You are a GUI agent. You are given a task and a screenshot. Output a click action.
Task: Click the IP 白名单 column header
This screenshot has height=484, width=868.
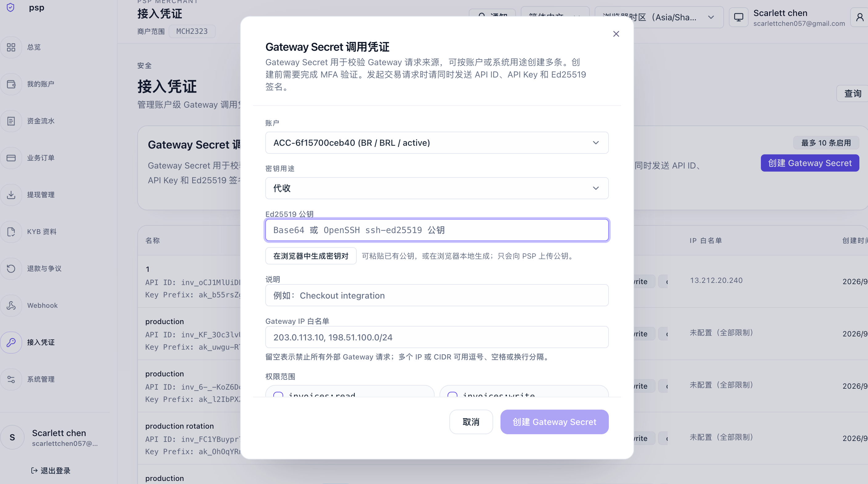(x=705, y=241)
